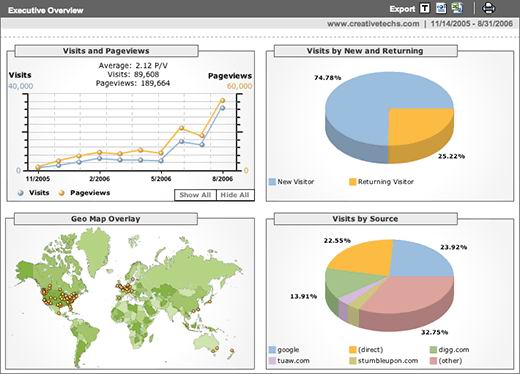Select the orange (direct) source pie slice
The image size is (520, 374).
click(365, 257)
